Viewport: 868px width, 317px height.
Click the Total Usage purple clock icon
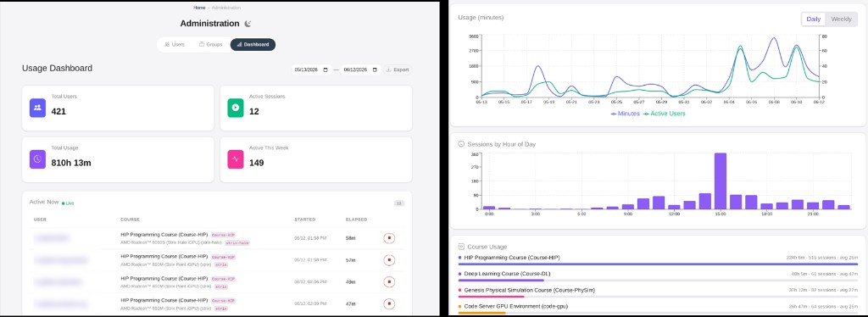coord(37,158)
